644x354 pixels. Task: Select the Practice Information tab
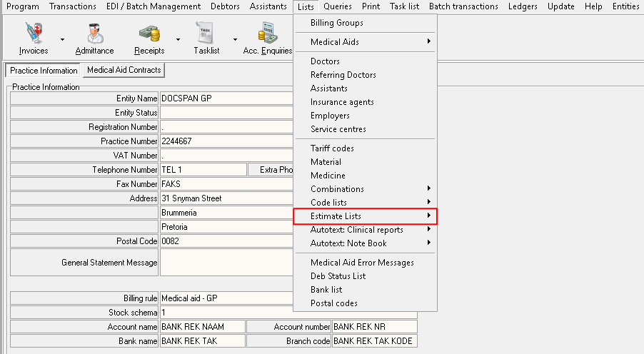tap(44, 71)
